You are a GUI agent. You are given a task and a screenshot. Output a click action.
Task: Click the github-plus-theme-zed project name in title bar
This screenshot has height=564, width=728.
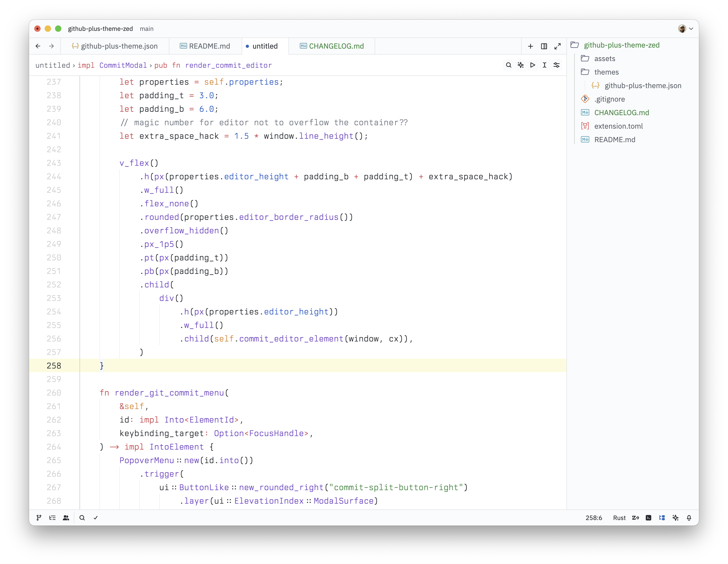tap(100, 29)
